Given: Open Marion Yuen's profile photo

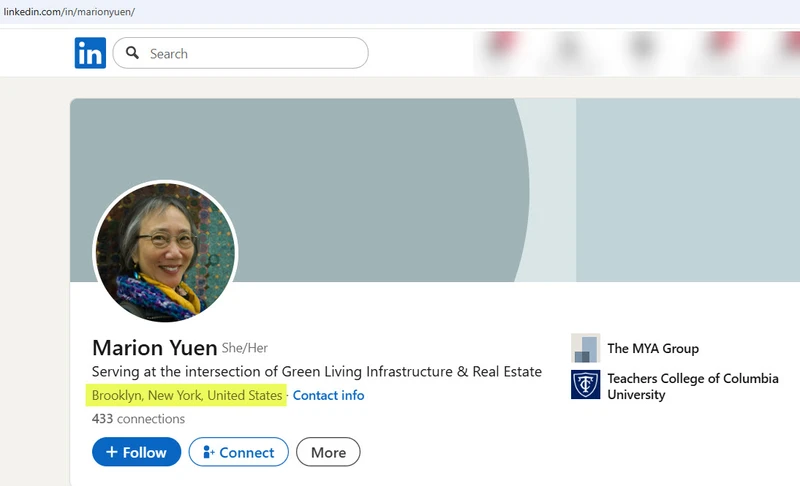Looking at the screenshot, I should point(165,251).
